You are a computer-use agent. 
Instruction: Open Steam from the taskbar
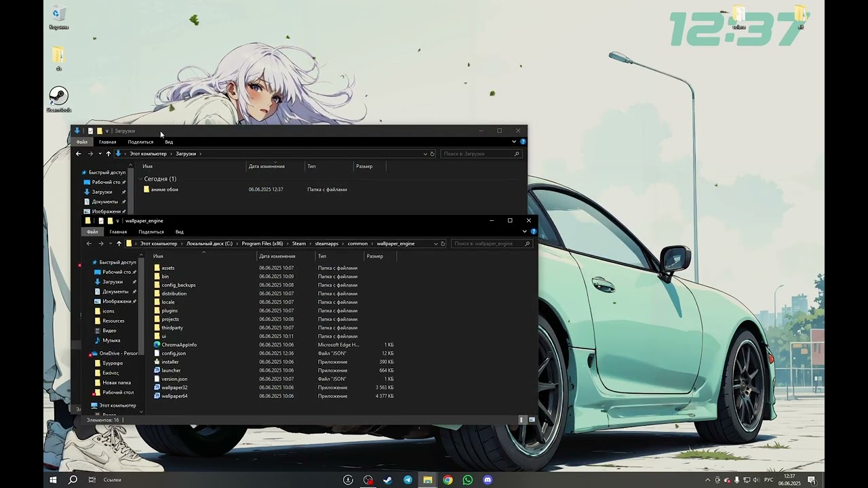tap(387, 480)
